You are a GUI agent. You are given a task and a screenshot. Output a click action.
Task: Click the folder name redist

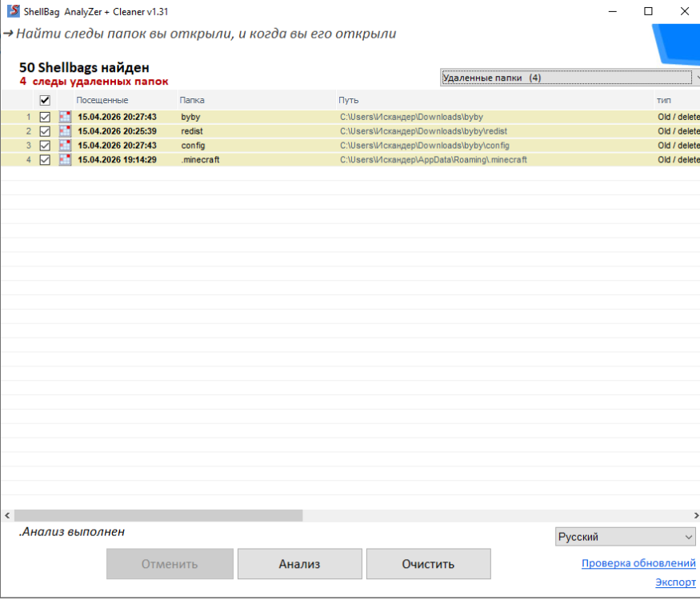tap(192, 131)
